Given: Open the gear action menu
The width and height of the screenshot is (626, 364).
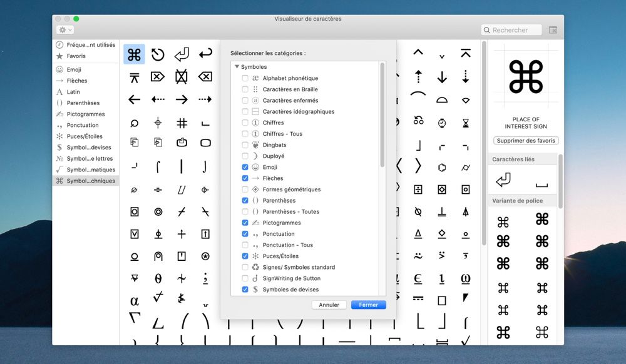Looking at the screenshot, I should 65,30.
